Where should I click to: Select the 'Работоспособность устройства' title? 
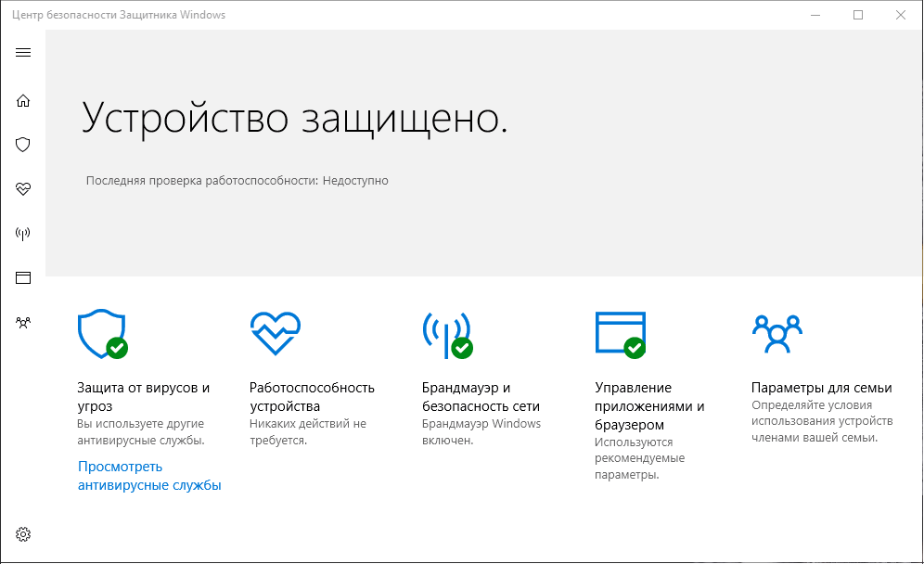tap(312, 397)
